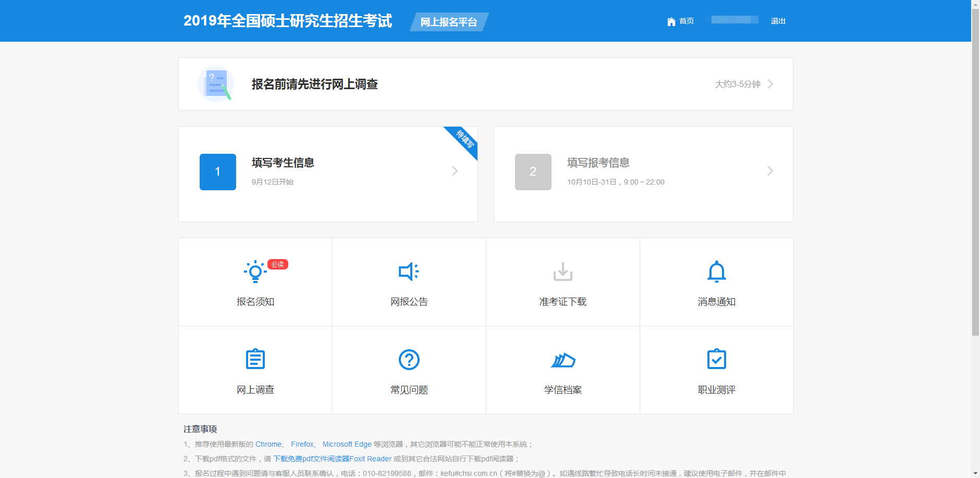
Task: Expand the 填写报考信息 chevron arrow
Action: [x=770, y=171]
